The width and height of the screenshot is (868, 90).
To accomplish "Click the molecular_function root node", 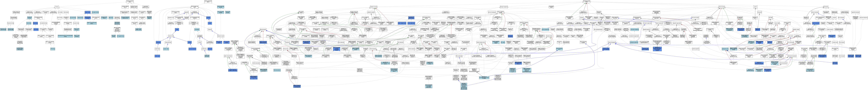I will [130, 2].
